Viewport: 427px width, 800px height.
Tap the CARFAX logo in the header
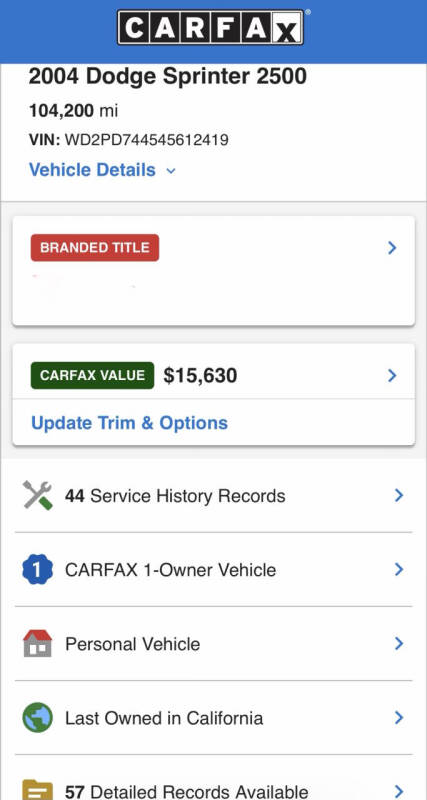210,28
